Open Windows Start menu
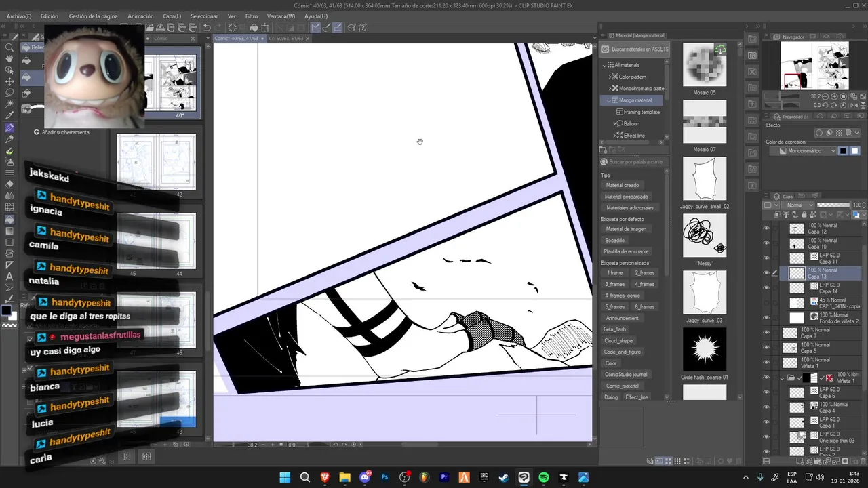The image size is (868, 488). pyautogui.click(x=285, y=477)
